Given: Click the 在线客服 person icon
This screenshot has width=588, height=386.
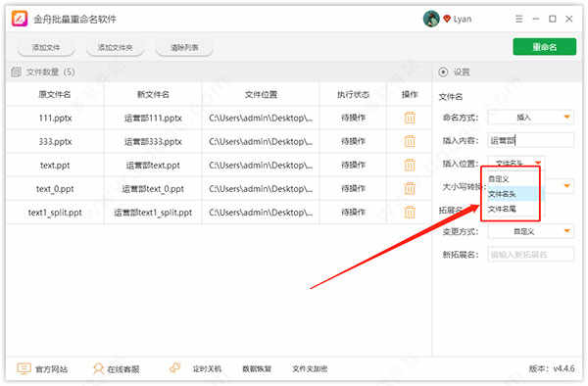Looking at the screenshot, I should pyautogui.click(x=98, y=368).
